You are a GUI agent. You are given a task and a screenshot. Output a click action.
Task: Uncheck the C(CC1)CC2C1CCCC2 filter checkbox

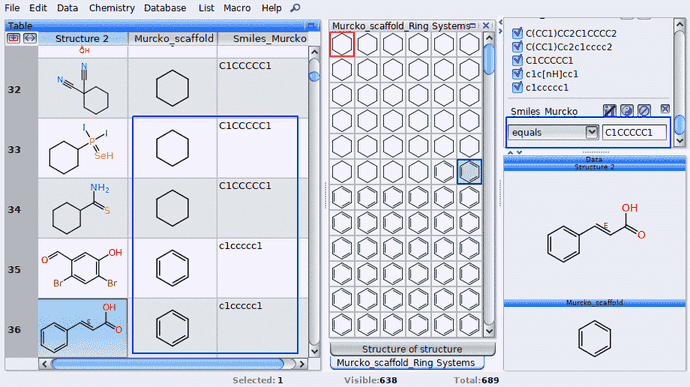[x=518, y=33]
